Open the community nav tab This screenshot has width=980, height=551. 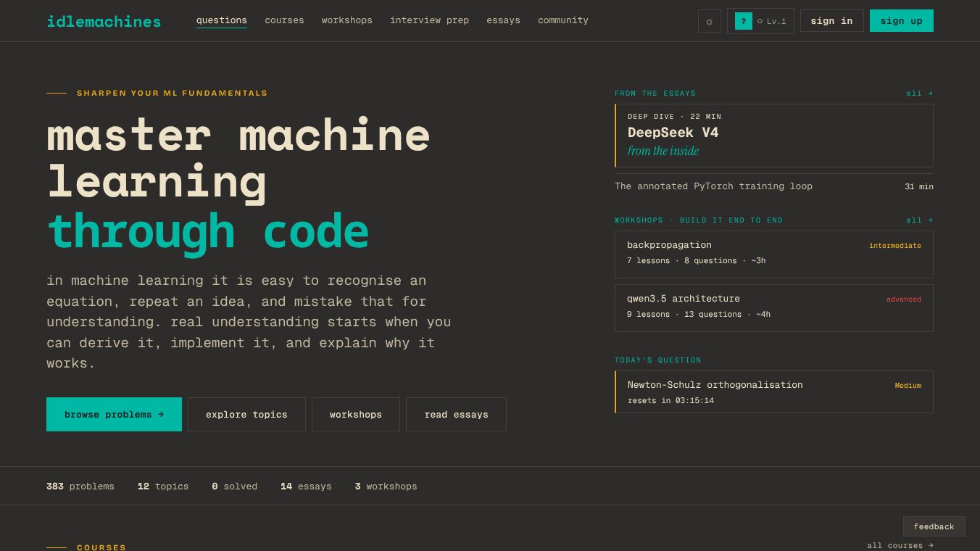click(x=563, y=20)
